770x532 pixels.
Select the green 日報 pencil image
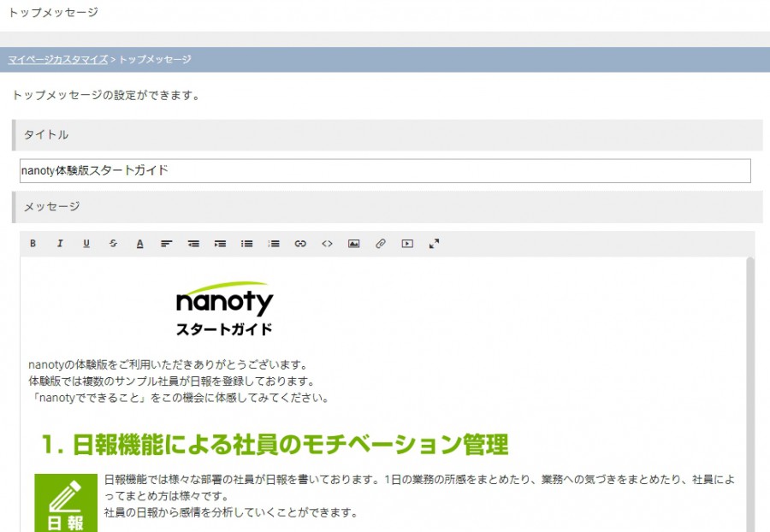tap(66, 503)
